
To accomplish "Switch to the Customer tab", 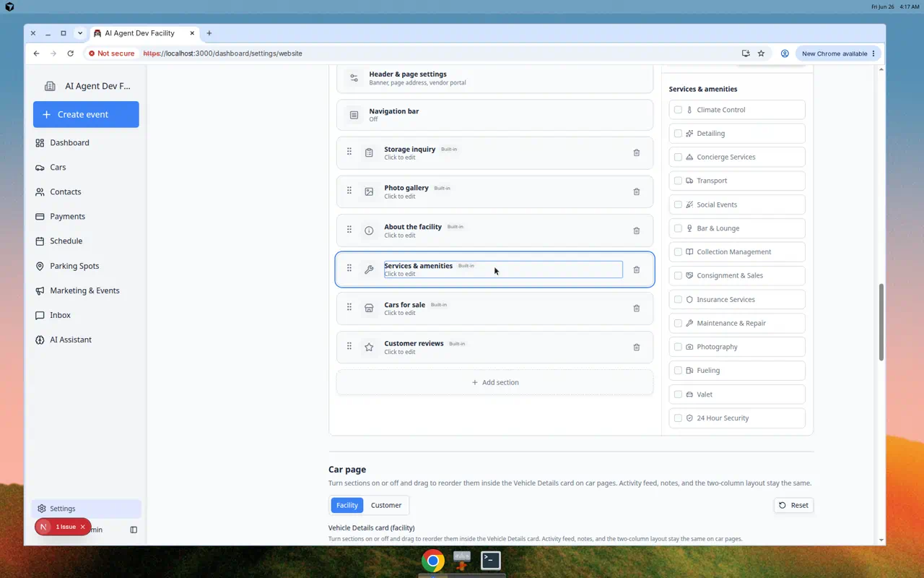I will click(386, 505).
